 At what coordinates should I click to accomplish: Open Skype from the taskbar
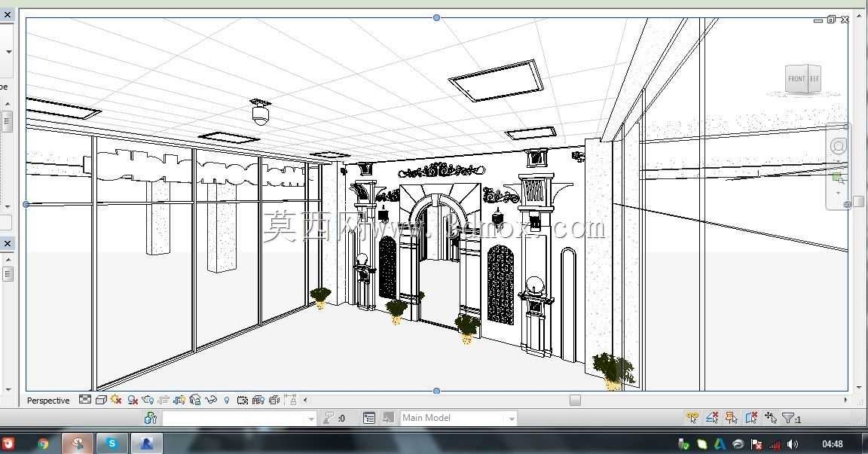pos(112,443)
